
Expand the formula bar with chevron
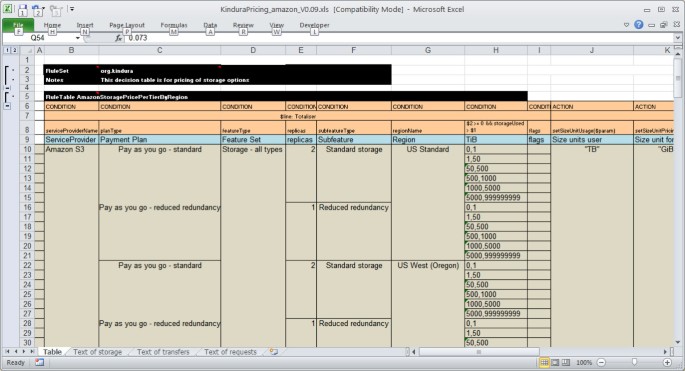(678, 38)
